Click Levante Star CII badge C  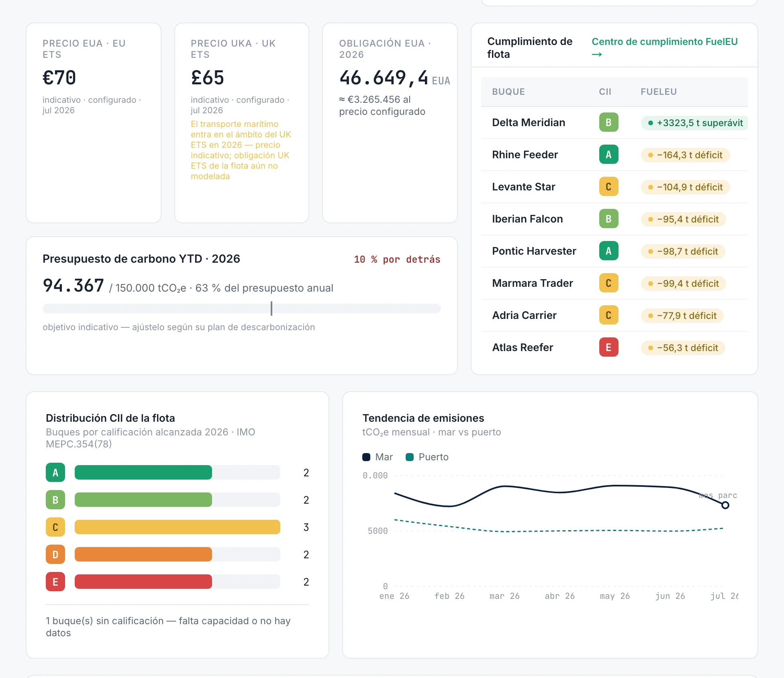coord(608,187)
